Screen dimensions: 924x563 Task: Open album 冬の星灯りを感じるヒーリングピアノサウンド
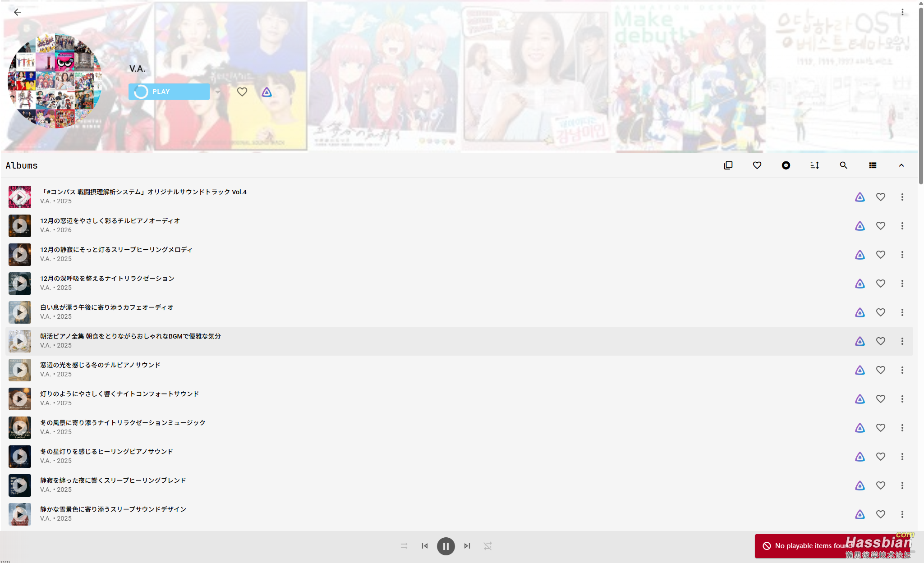pyautogui.click(x=106, y=452)
